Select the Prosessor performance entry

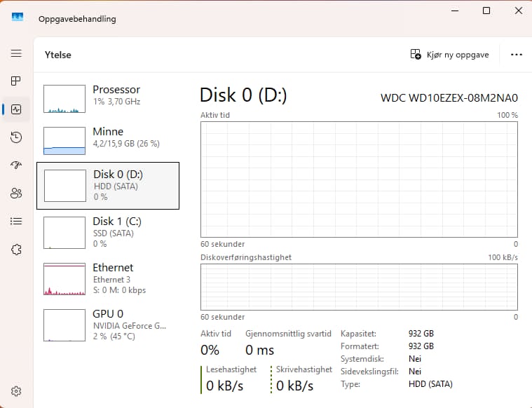(108, 99)
